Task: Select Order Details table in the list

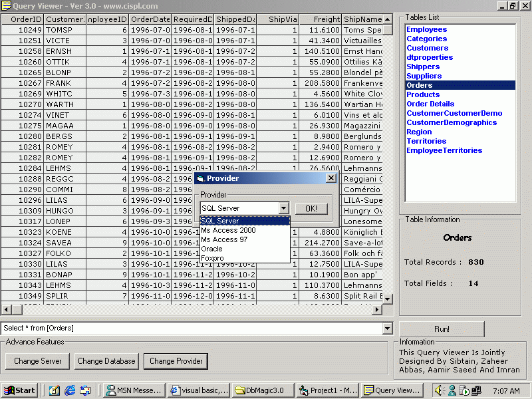Action: click(430, 104)
